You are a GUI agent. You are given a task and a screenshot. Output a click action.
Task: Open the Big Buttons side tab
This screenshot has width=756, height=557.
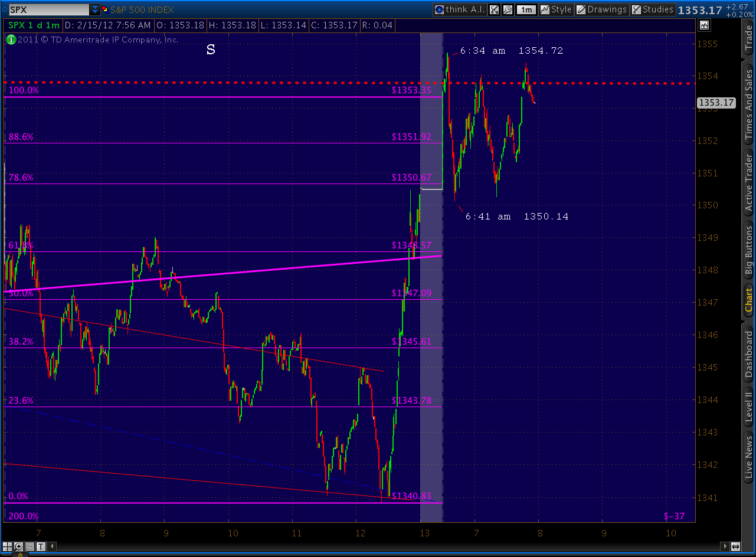click(749, 251)
